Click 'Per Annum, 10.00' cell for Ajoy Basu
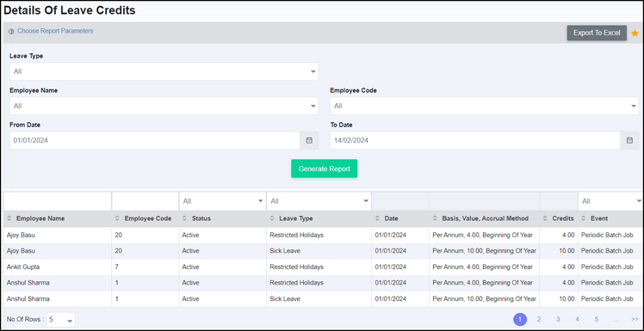This screenshot has height=331, width=644. click(x=484, y=251)
